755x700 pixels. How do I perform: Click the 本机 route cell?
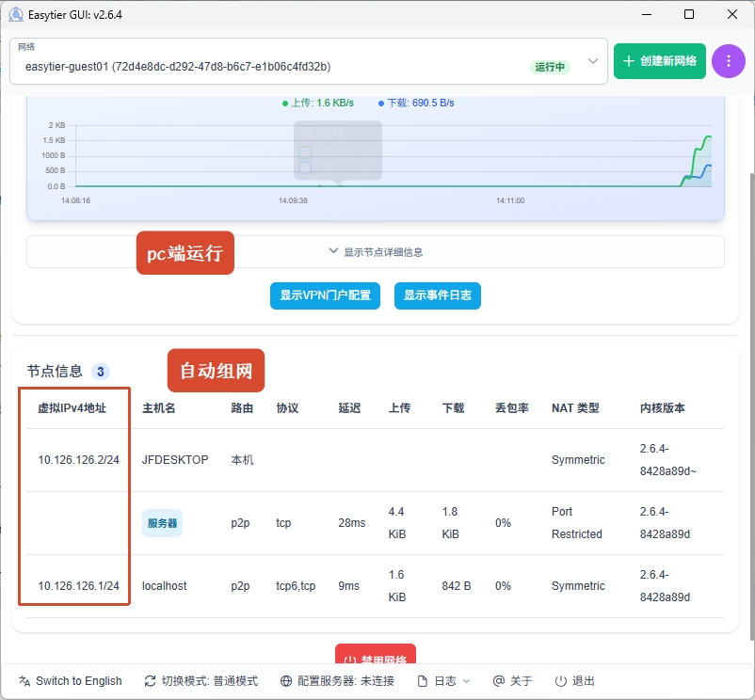click(x=242, y=460)
